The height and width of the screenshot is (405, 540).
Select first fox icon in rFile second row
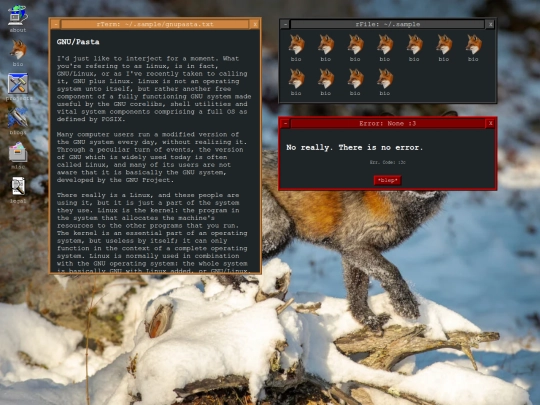tap(296, 82)
